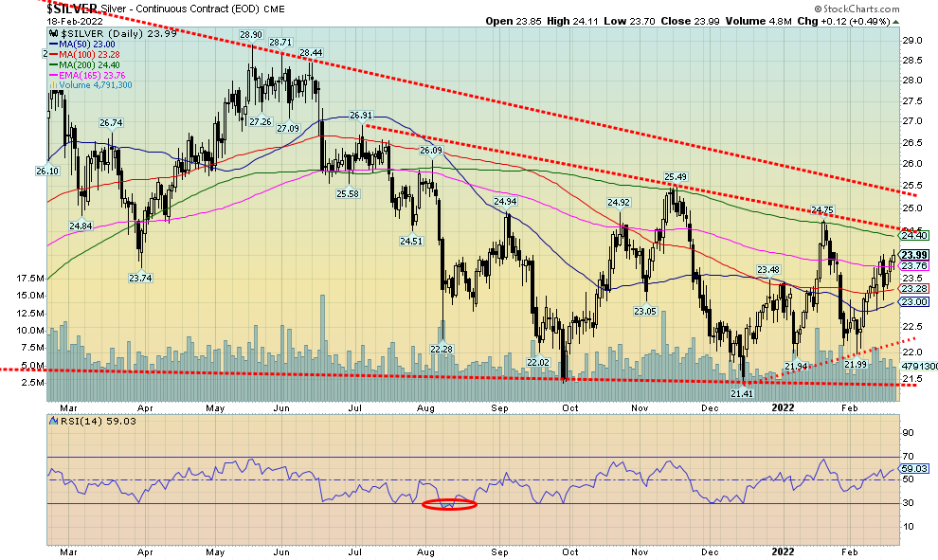Click the 28.90 peak price label
Image resolution: width=938 pixels, height=560 pixels.
250,34
